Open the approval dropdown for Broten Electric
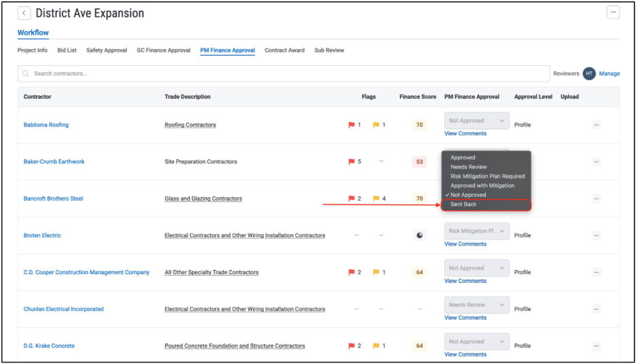 point(476,231)
